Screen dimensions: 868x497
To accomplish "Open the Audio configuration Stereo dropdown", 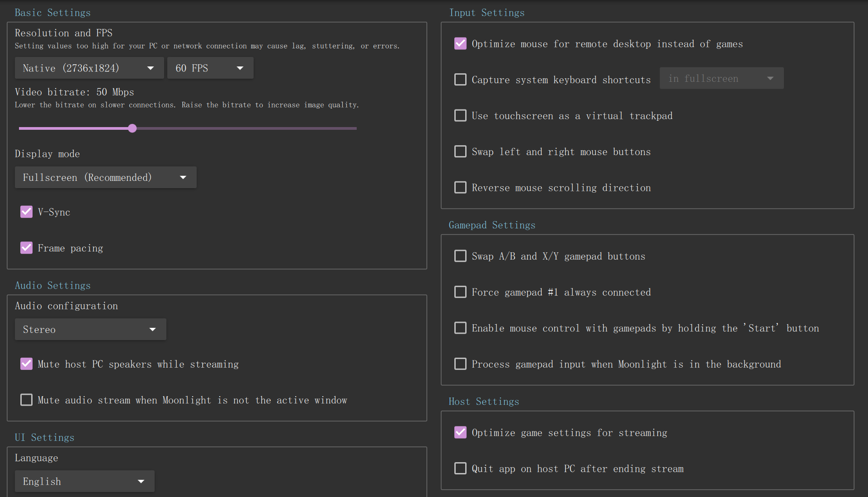I will pos(90,329).
